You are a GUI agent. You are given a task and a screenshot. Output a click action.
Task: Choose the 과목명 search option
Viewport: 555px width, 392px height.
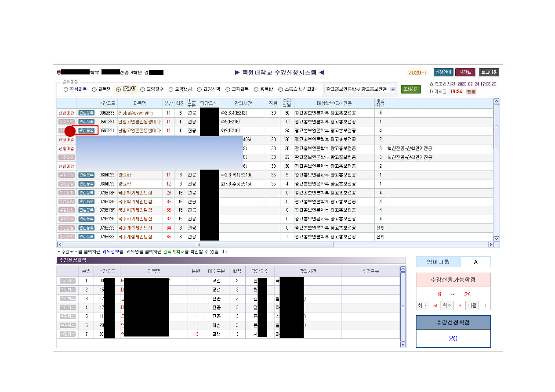(x=94, y=90)
